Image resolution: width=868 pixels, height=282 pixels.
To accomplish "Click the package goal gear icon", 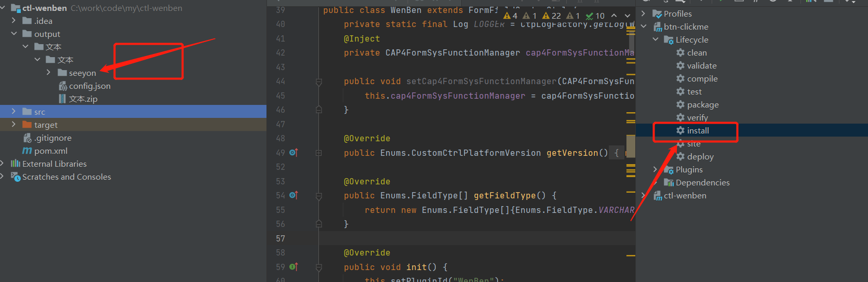I will coord(680,104).
